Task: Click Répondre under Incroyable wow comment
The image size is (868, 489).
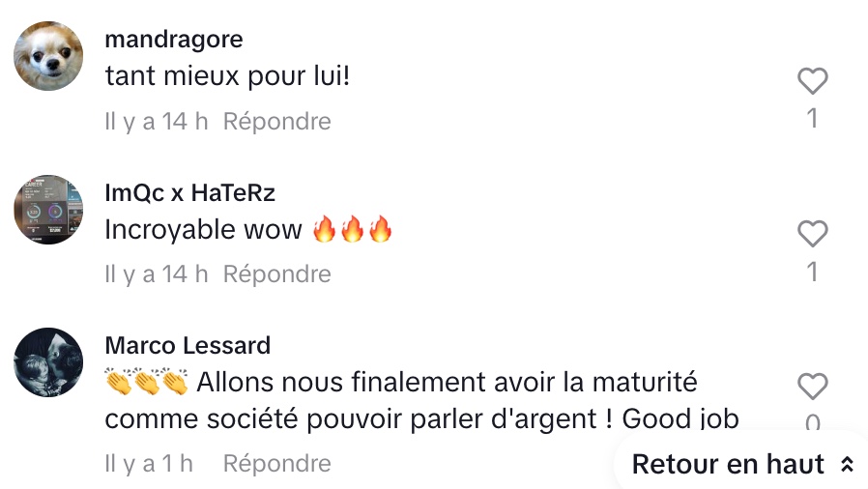Action: (x=276, y=273)
